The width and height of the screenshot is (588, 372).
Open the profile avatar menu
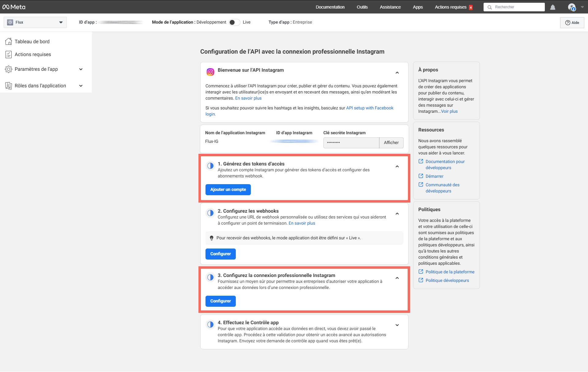(572, 7)
